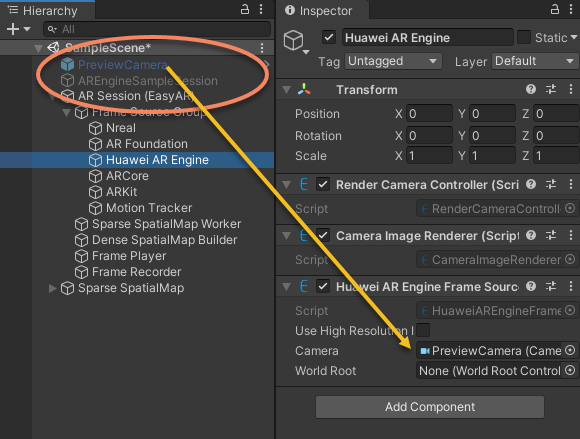Open Render Camera Controller help

tap(531, 184)
